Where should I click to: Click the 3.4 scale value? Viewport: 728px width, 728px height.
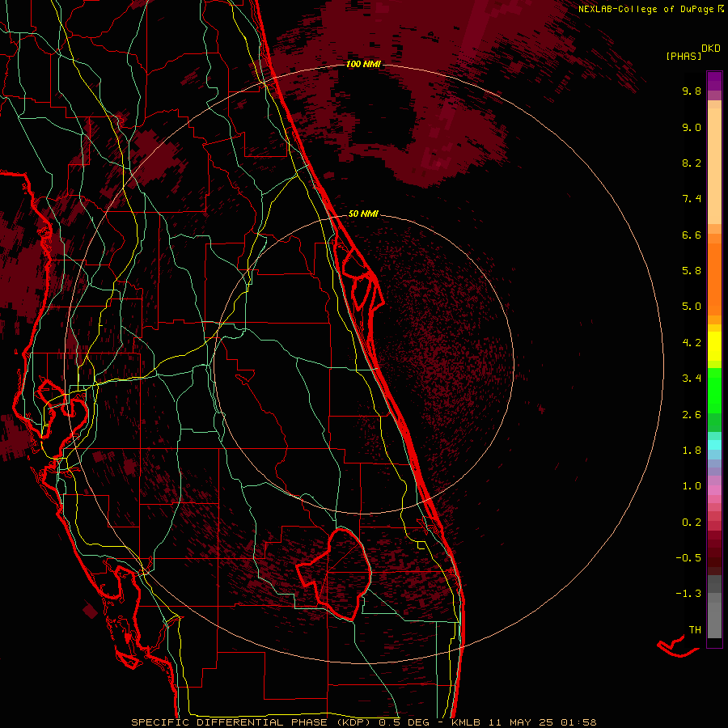click(692, 379)
